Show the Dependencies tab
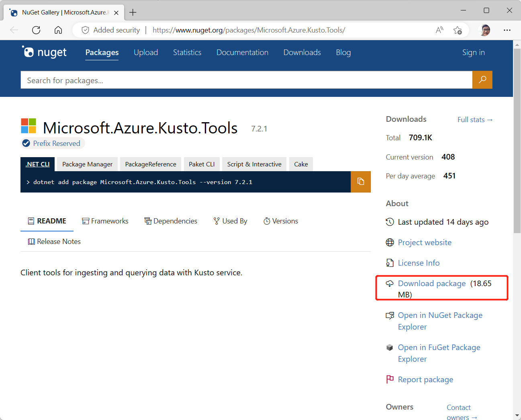 click(171, 221)
